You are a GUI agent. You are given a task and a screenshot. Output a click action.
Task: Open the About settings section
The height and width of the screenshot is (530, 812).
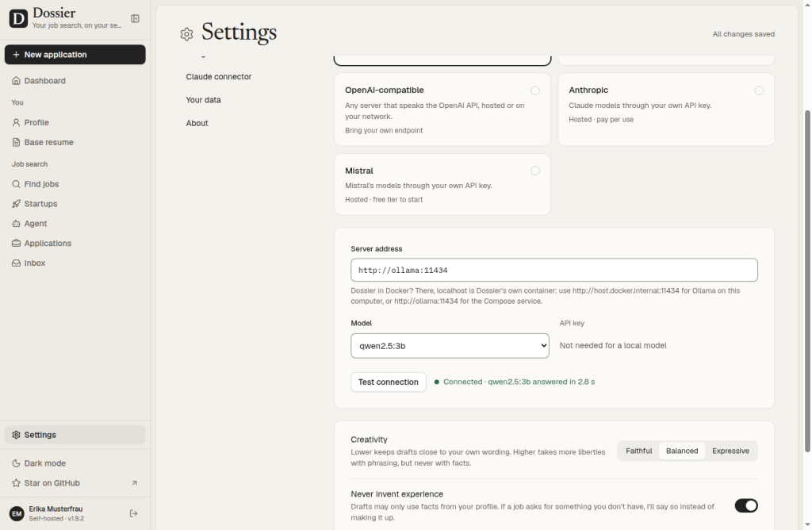197,123
